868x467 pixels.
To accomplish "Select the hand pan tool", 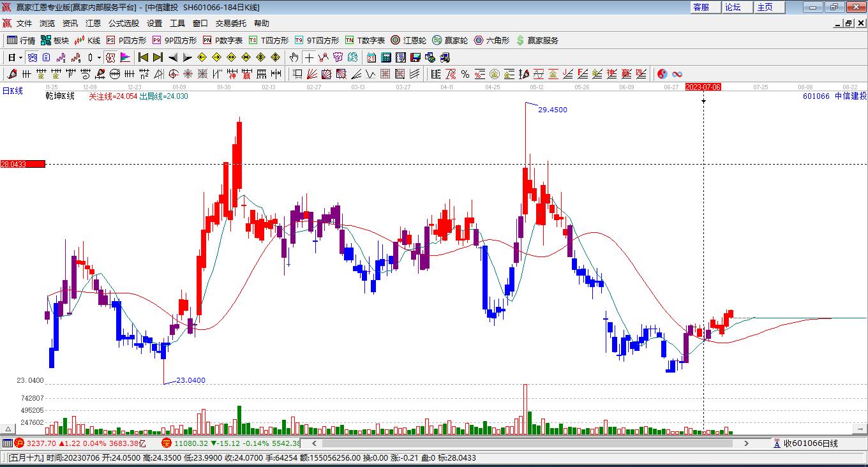I will [294, 57].
